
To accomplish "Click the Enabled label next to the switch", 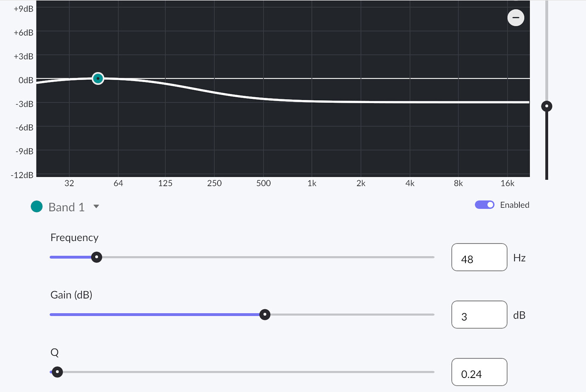I will tap(514, 205).
